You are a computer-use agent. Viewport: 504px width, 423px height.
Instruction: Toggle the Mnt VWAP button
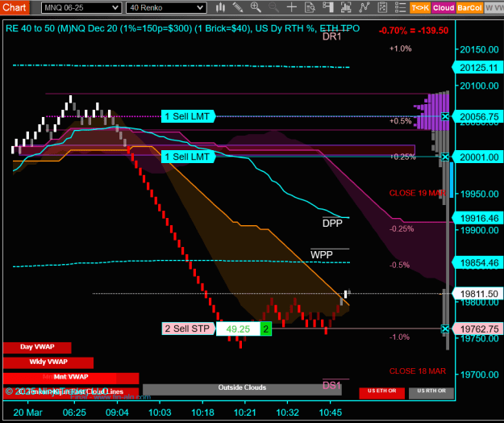coord(71,378)
